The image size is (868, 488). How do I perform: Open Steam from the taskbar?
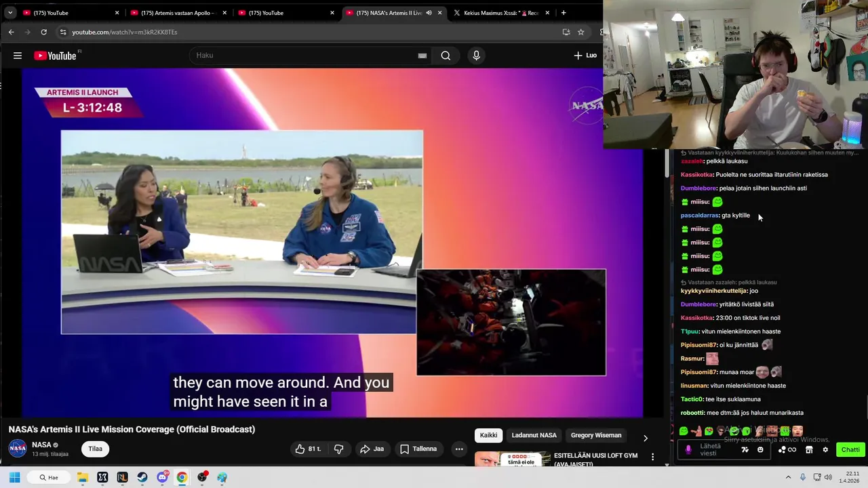tap(142, 477)
